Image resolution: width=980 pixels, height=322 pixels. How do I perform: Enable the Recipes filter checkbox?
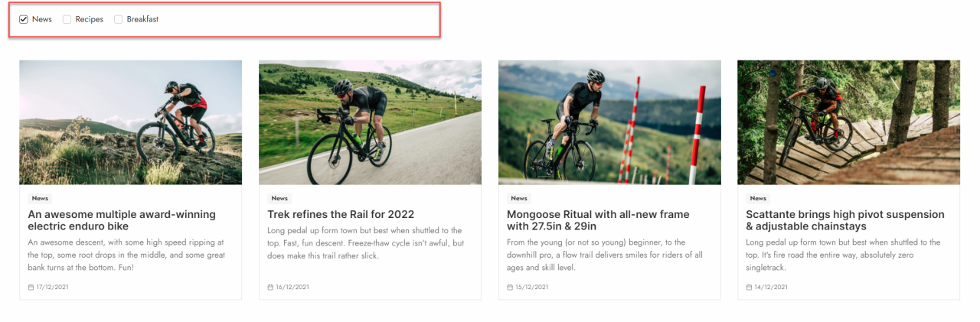click(x=67, y=19)
